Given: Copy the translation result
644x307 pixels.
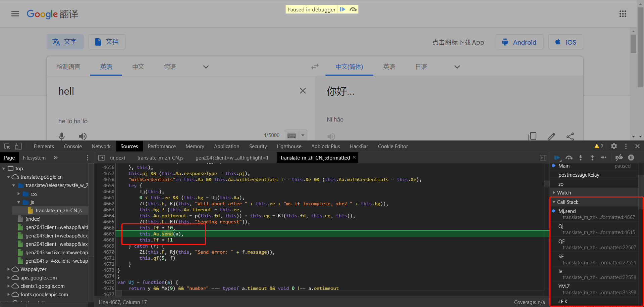Looking at the screenshot, I should click(532, 136).
